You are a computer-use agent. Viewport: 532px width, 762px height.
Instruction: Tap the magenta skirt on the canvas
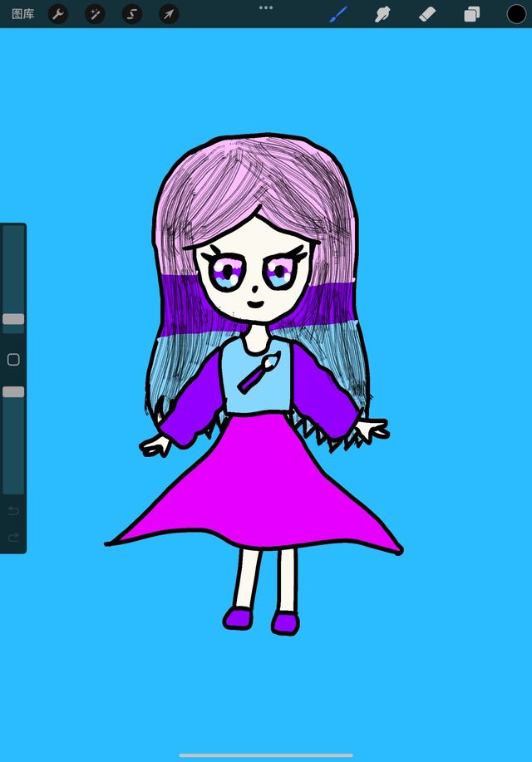coord(258,490)
